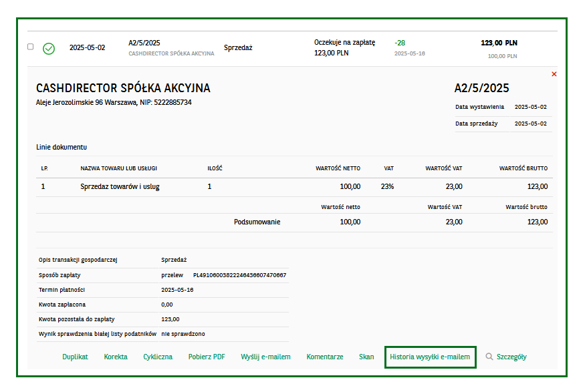Click bank account number PL49106003...
The height and width of the screenshot is (392, 587).
(x=239, y=275)
